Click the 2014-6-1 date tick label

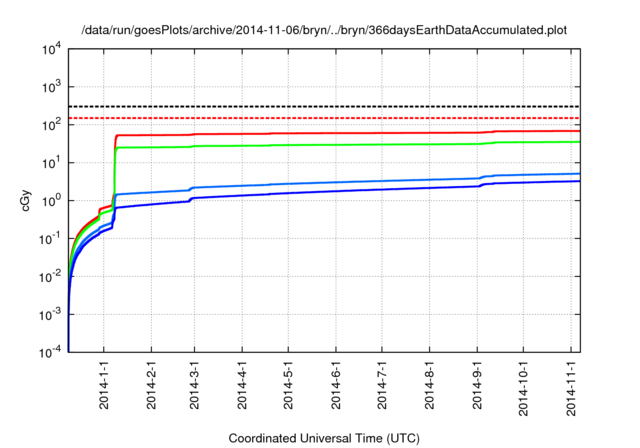point(336,384)
